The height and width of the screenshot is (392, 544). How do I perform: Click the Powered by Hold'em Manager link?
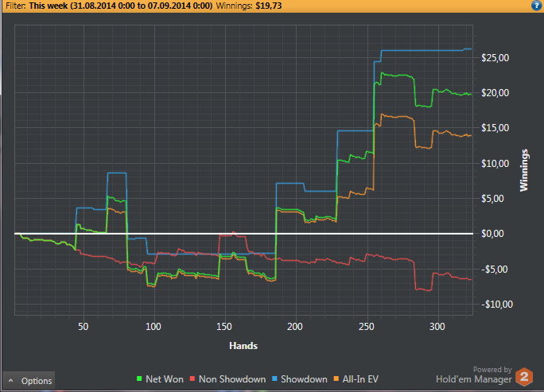click(474, 375)
